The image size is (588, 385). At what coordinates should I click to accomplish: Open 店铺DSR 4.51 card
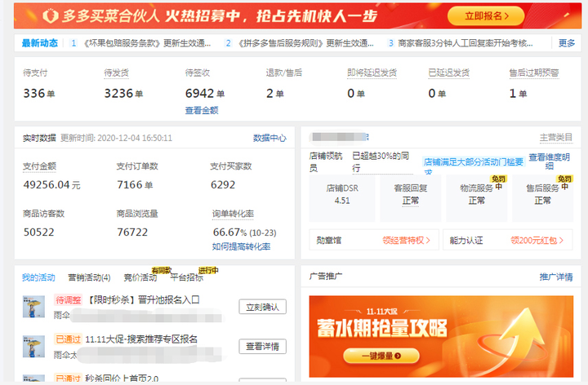pyautogui.click(x=342, y=198)
